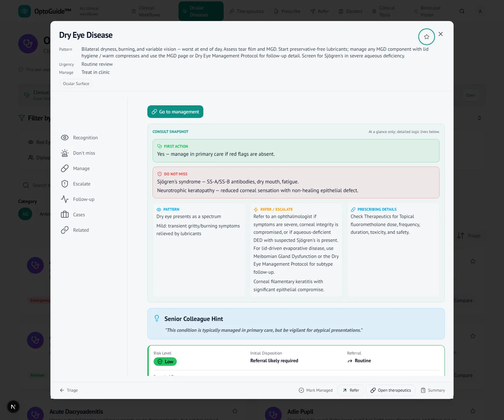504x420 pixels.
Task: Click the Escalate shield icon
Action: pyautogui.click(x=65, y=184)
